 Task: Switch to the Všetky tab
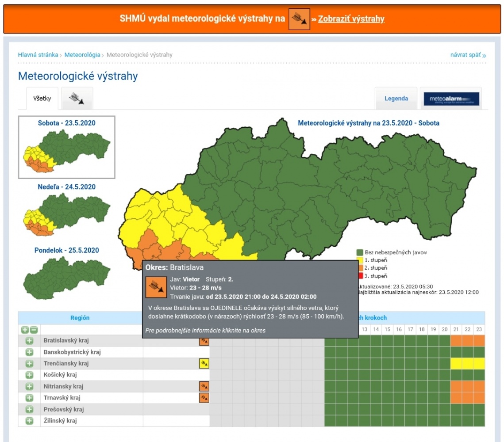pyautogui.click(x=42, y=99)
